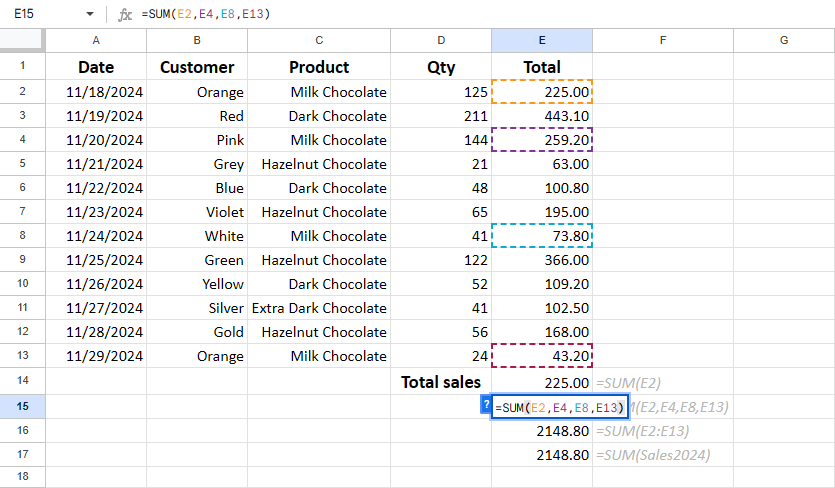Select row 2 header
This screenshot has width=835, height=488.
coord(23,92)
